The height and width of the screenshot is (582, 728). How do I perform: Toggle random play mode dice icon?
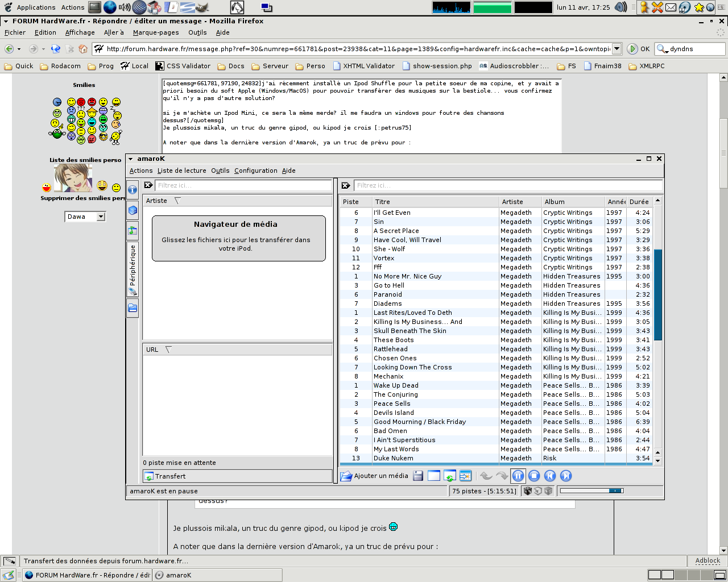(528, 491)
